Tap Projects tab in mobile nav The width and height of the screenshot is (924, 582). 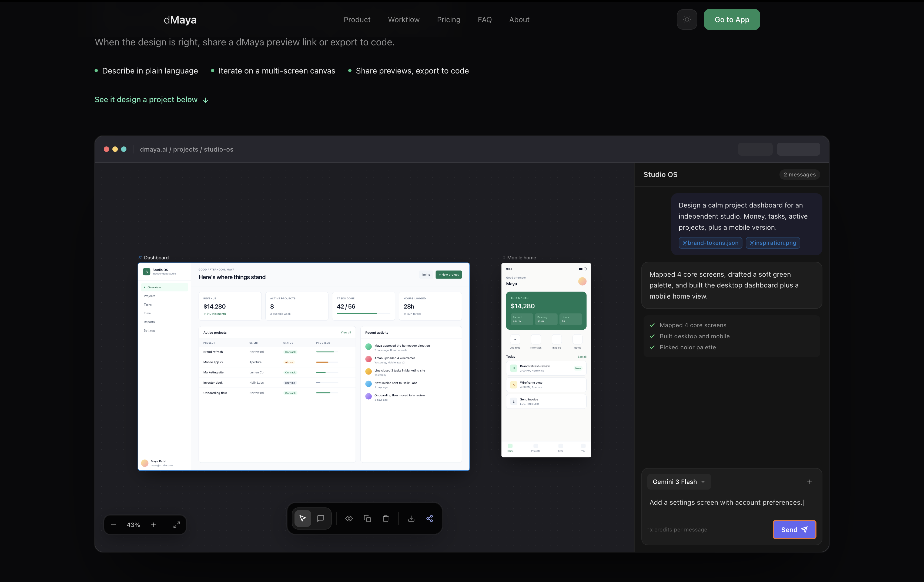tap(535, 448)
